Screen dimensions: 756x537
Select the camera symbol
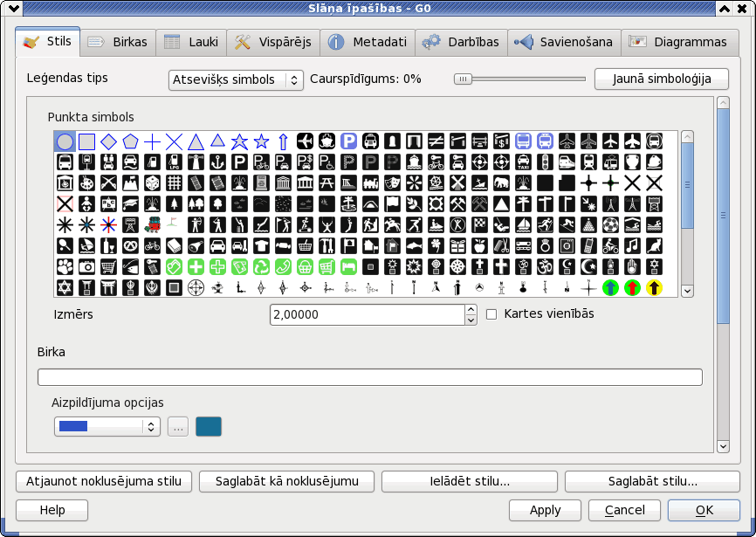(86, 266)
